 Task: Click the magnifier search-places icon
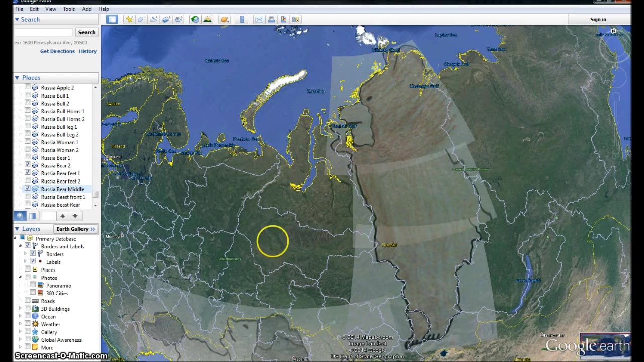coord(20,216)
